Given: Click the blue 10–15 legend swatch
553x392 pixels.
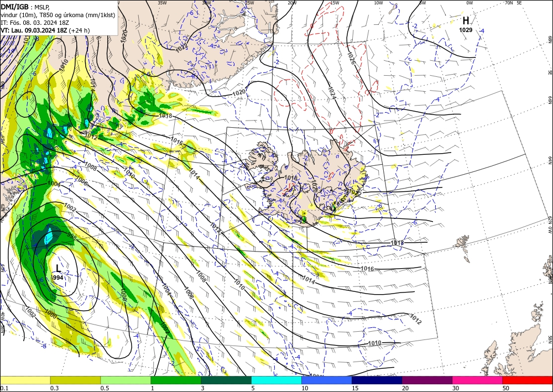Looking at the screenshot, I should 327,380.
